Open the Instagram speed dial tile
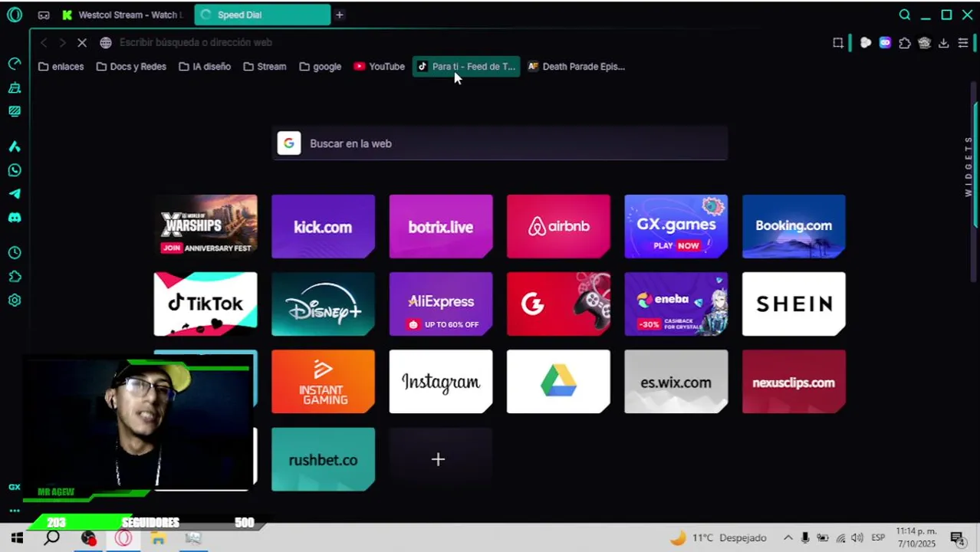Screen dimensions: 980x552 [x=441, y=382]
